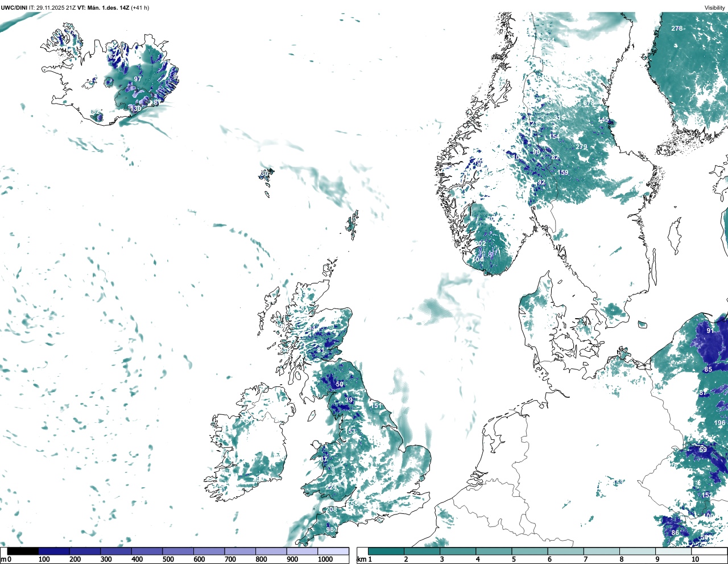Click the '86' visibility value in the bottom-right corner

675,533
